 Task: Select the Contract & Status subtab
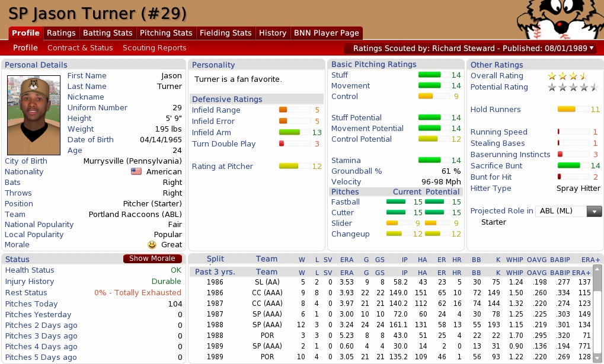coord(80,48)
